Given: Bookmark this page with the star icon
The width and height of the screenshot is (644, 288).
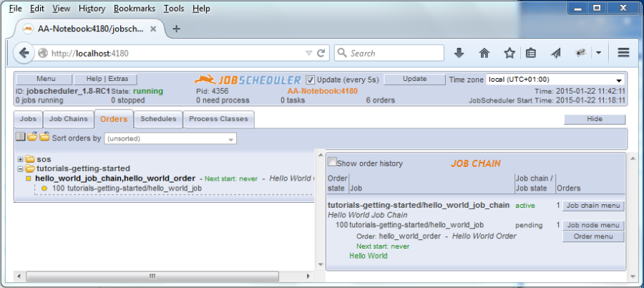Looking at the screenshot, I should pos(509,53).
